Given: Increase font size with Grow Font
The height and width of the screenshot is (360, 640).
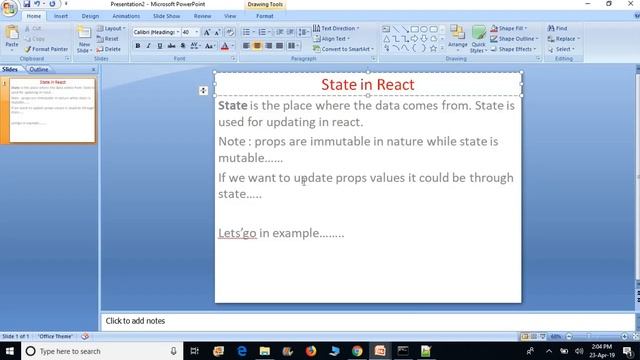Looking at the screenshot, I should coord(207,32).
